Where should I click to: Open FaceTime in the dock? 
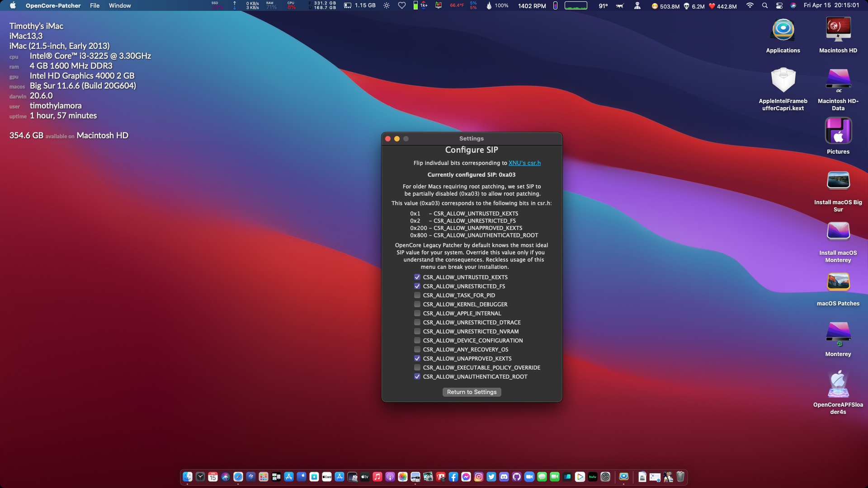click(555, 477)
